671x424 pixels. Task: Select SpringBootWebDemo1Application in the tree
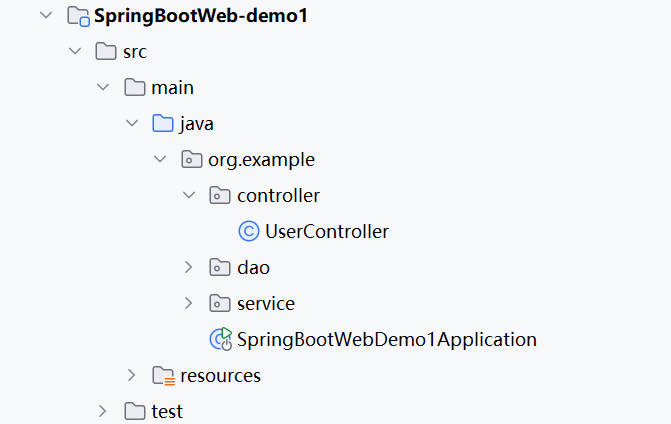386,340
